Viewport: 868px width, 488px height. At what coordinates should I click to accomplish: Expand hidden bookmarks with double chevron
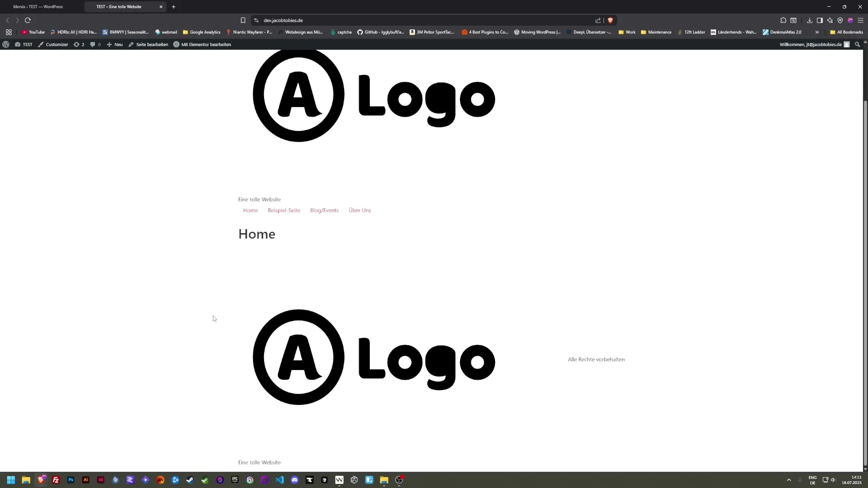tap(817, 32)
